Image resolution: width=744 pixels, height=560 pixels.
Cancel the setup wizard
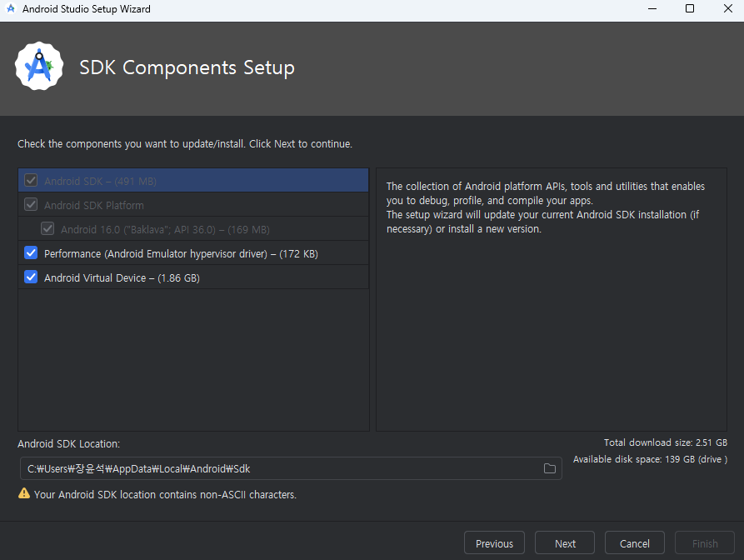(634, 542)
